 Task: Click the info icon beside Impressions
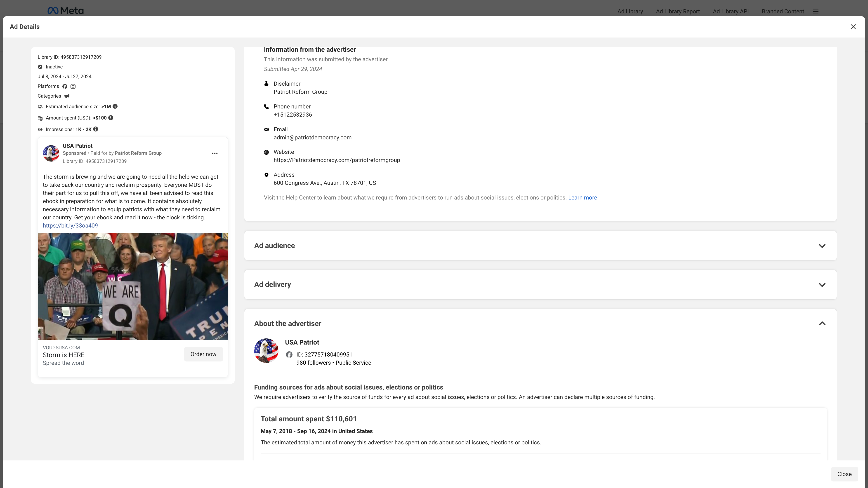96,129
